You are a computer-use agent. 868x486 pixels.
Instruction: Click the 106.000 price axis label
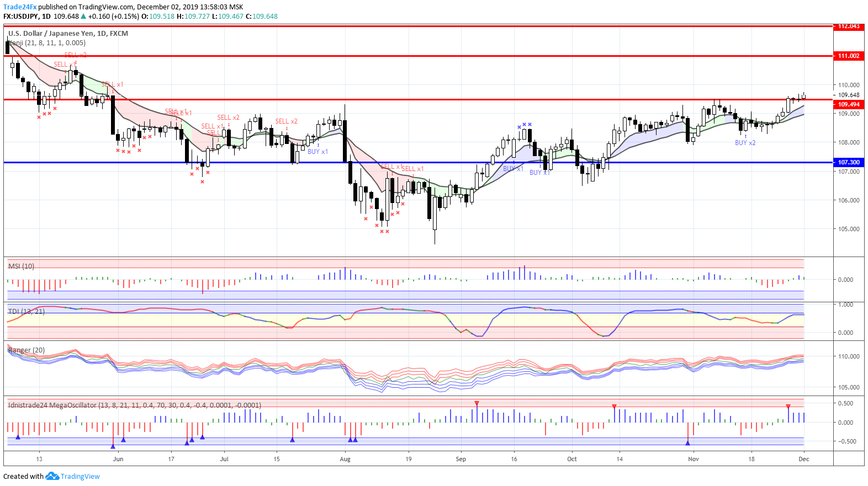tap(849, 200)
